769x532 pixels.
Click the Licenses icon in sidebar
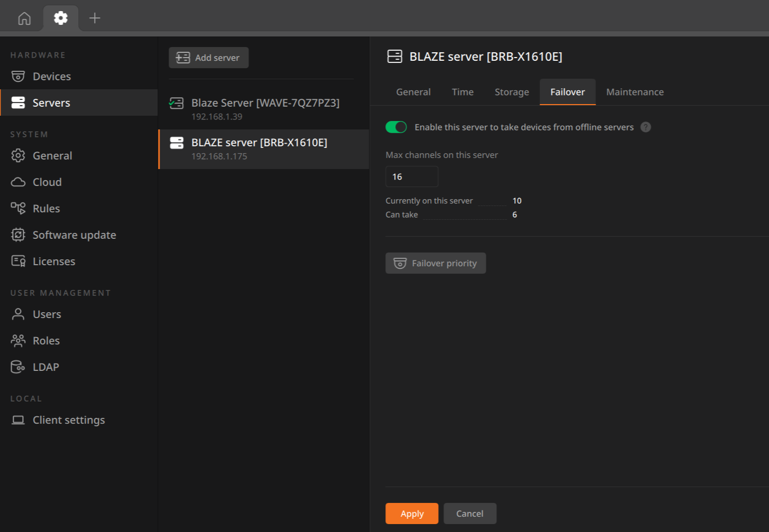tap(18, 261)
